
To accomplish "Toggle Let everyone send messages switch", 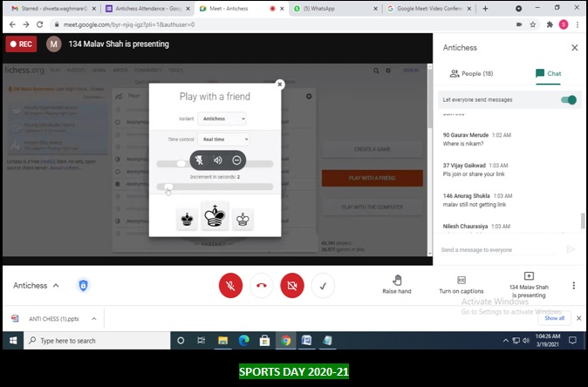I will [x=569, y=99].
